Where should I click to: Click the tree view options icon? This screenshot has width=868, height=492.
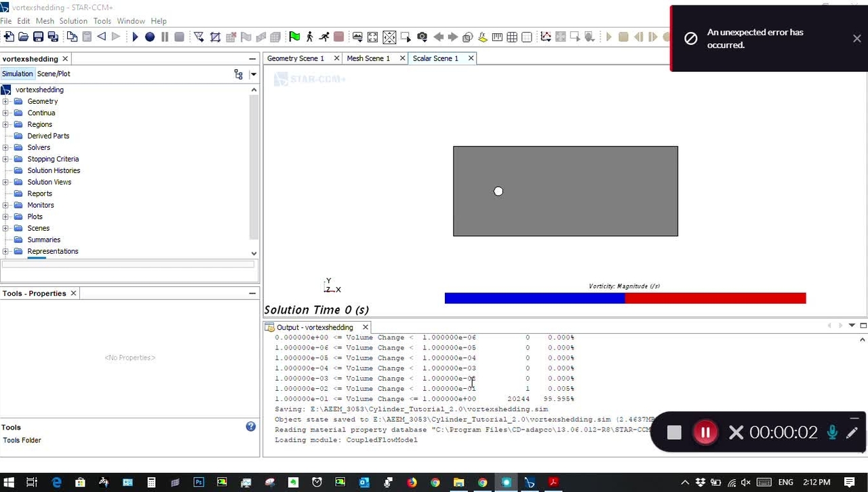click(238, 74)
